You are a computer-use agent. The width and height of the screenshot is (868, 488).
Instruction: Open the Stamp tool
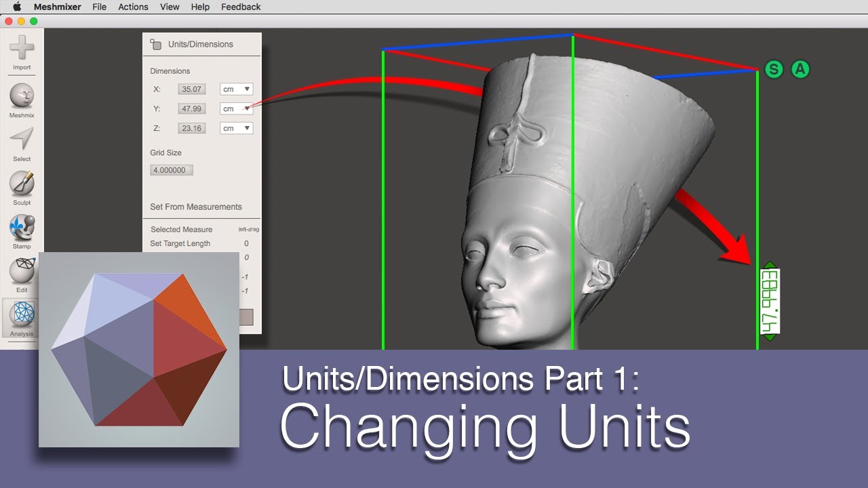pos(22,227)
